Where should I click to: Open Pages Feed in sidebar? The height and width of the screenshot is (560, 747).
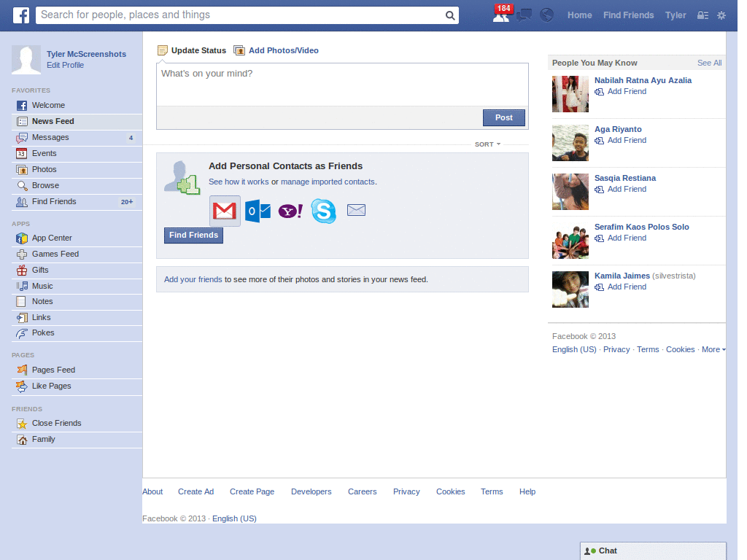click(77, 370)
